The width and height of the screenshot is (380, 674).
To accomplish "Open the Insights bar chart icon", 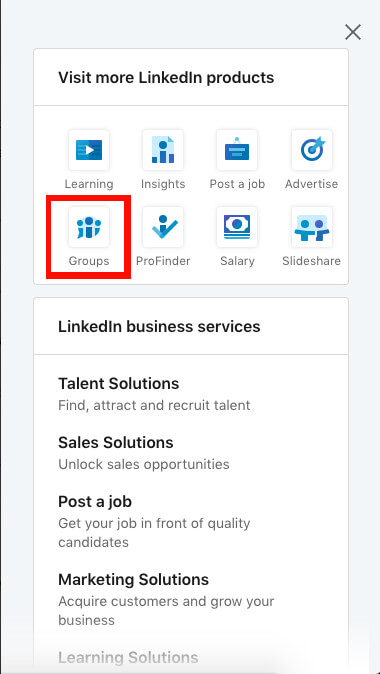I will [x=163, y=150].
